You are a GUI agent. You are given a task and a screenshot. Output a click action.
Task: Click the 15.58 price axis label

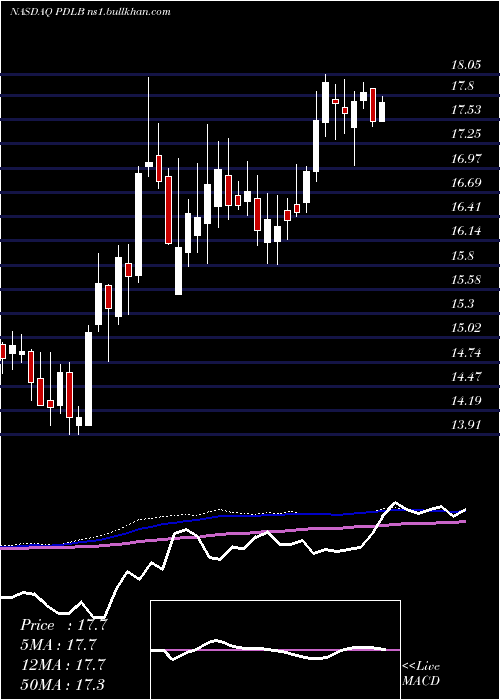(x=467, y=280)
